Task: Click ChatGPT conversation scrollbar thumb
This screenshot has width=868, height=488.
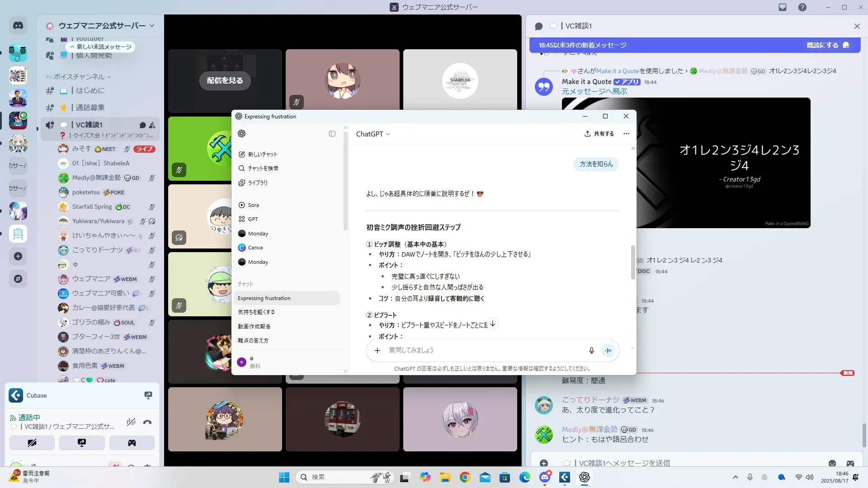Action: click(633, 263)
